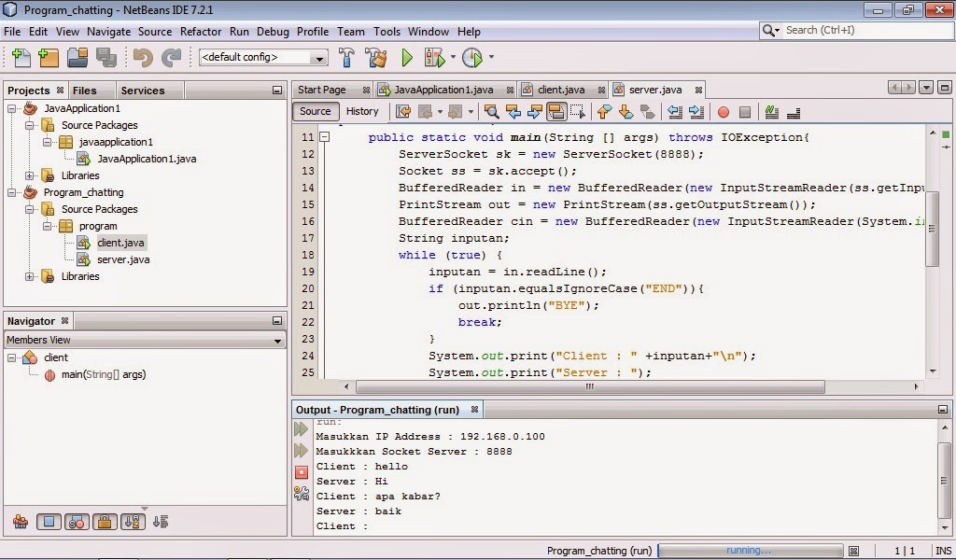Jump to last edited position in editor
Image resolution: width=956 pixels, height=560 pixels.
point(404,111)
